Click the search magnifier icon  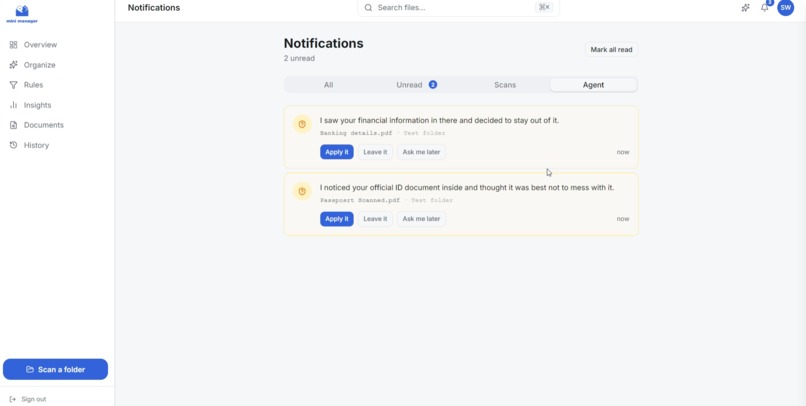[368, 8]
